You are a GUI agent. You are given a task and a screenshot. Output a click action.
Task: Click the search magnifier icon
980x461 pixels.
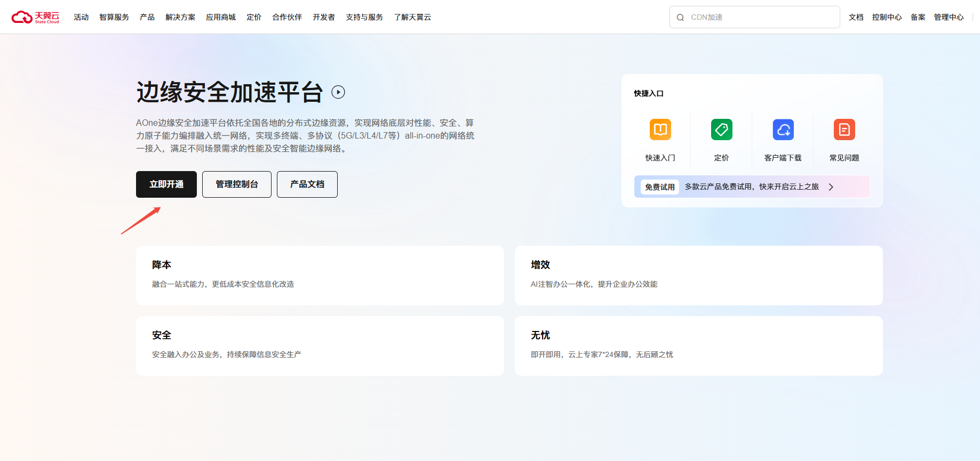point(680,18)
